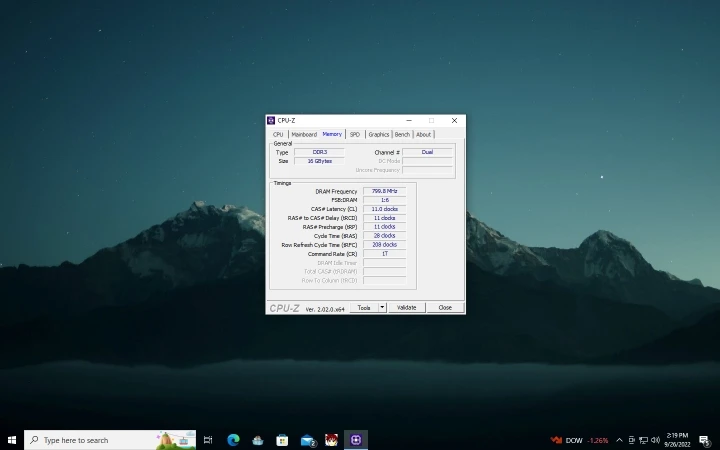Click the DRAM Frequency value field

(384, 191)
